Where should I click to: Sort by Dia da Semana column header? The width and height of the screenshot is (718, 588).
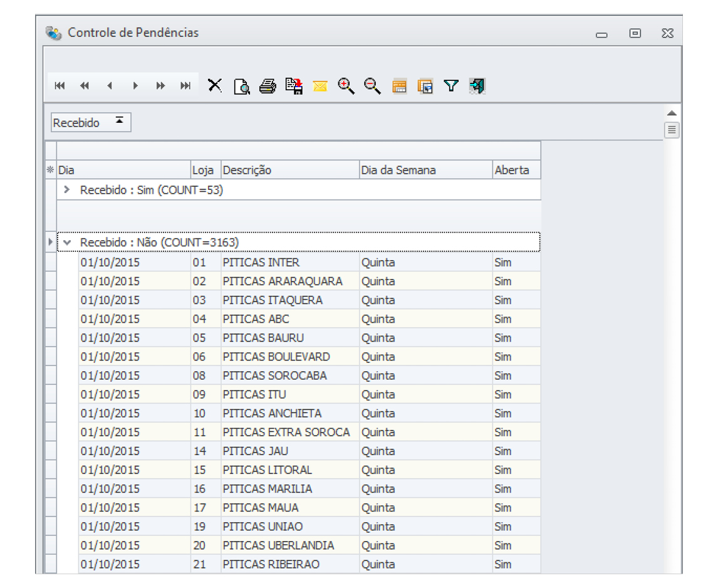pyautogui.click(x=425, y=170)
